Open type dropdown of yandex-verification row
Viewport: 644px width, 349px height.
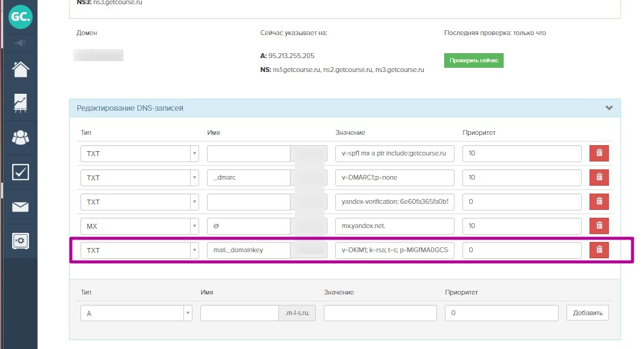[x=140, y=202]
